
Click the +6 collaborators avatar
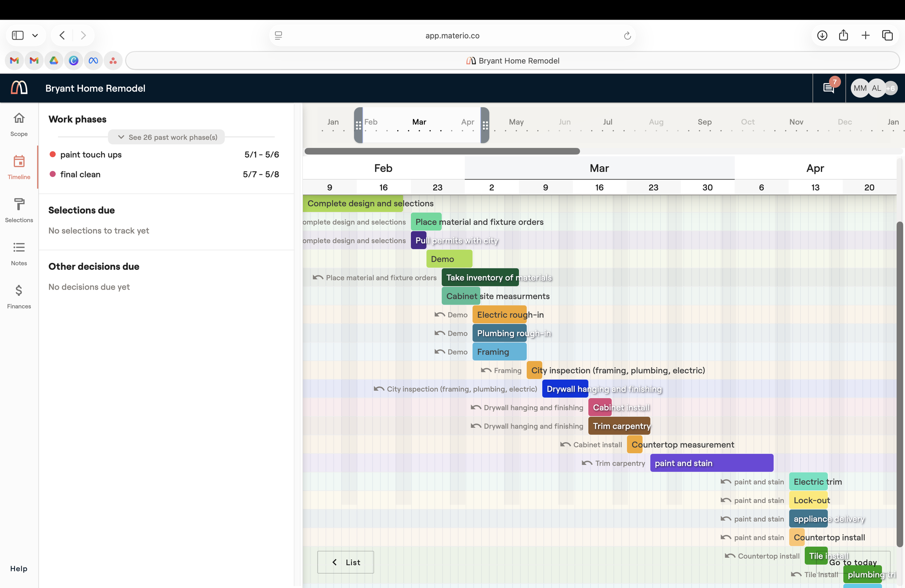pyautogui.click(x=891, y=88)
